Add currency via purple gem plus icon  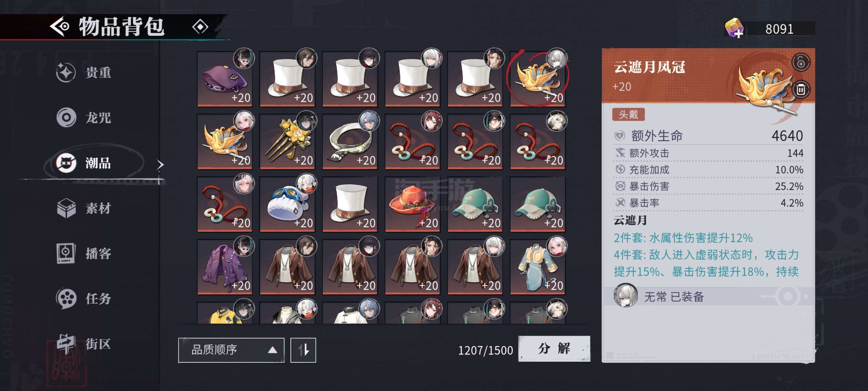735,28
